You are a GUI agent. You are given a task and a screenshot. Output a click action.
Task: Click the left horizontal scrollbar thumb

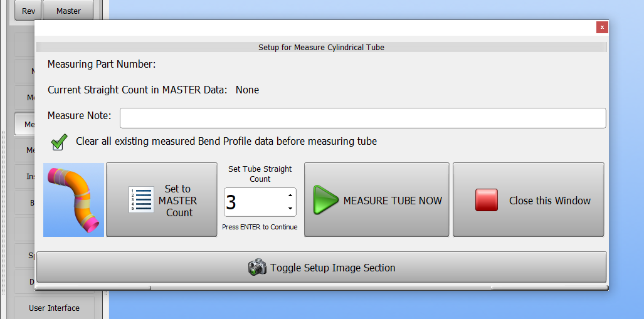pyautogui.click(x=93, y=288)
